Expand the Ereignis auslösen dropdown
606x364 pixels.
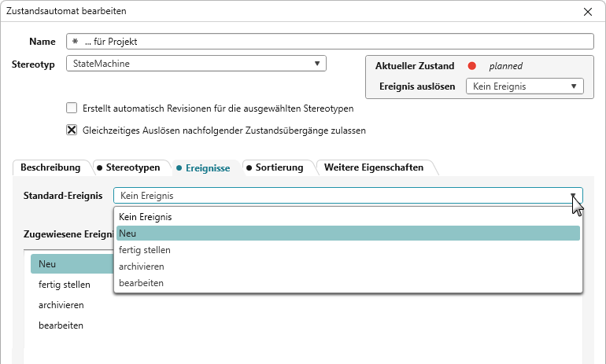pyautogui.click(x=573, y=86)
